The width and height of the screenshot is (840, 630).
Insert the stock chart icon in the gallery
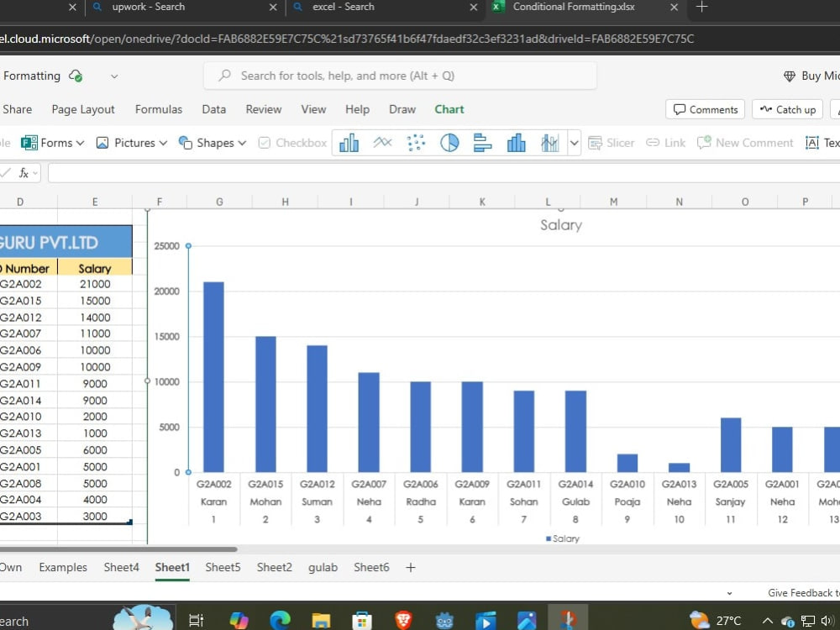(549, 143)
